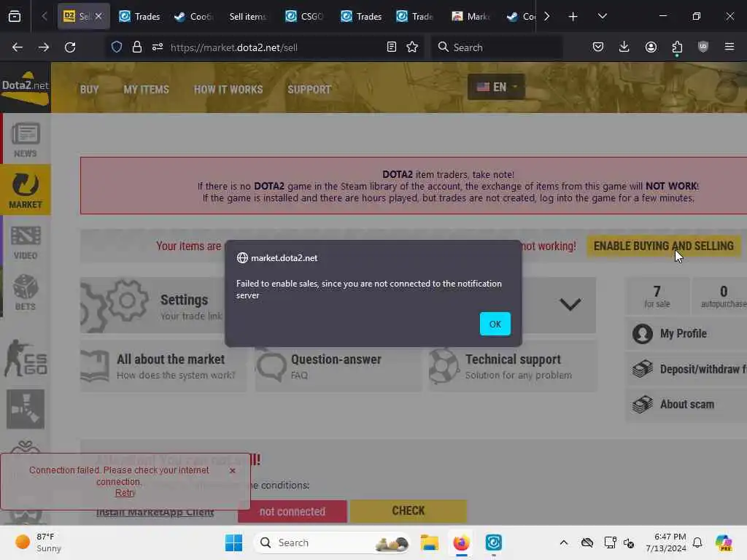This screenshot has height=560, width=747.
Task: Switch to the first Trades tab
Action: pos(139,16)
